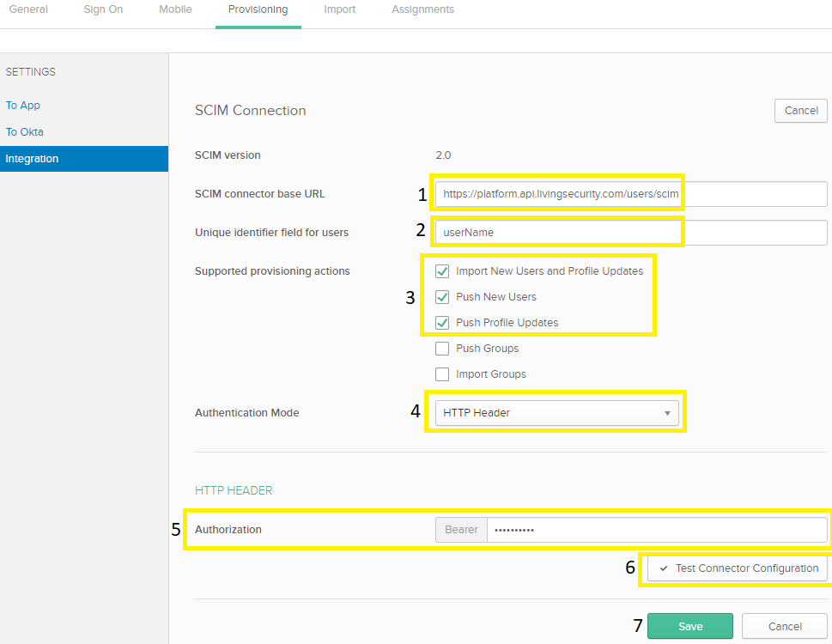The width and height of the screenshot is (832, 644).
Task: Go to the Import tab
Action: point(340,9)
